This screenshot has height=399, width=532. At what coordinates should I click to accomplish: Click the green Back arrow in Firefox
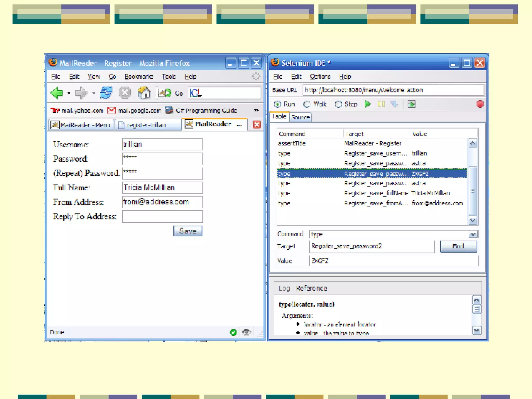[x=57, y=93]
